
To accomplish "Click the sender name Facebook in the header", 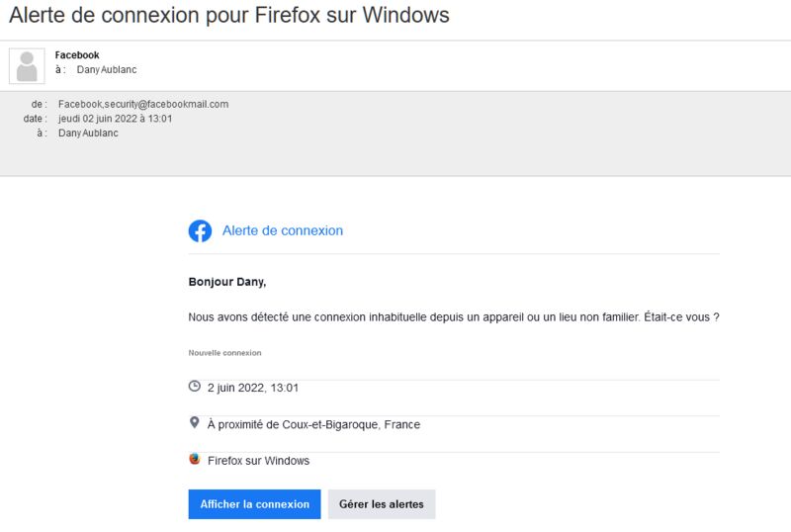I will tap(77, 55).
